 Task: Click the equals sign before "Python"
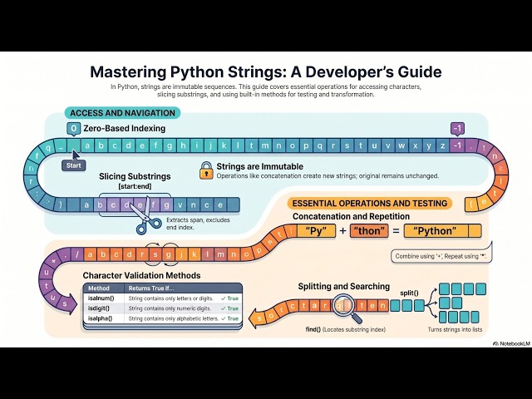click(x=396, y=231)
